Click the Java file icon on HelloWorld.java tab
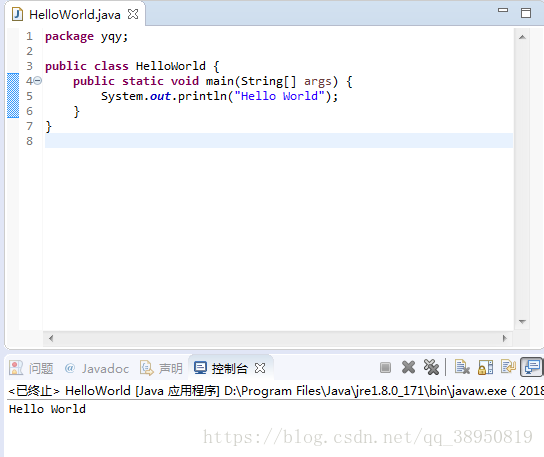 [x=17, y=15]
